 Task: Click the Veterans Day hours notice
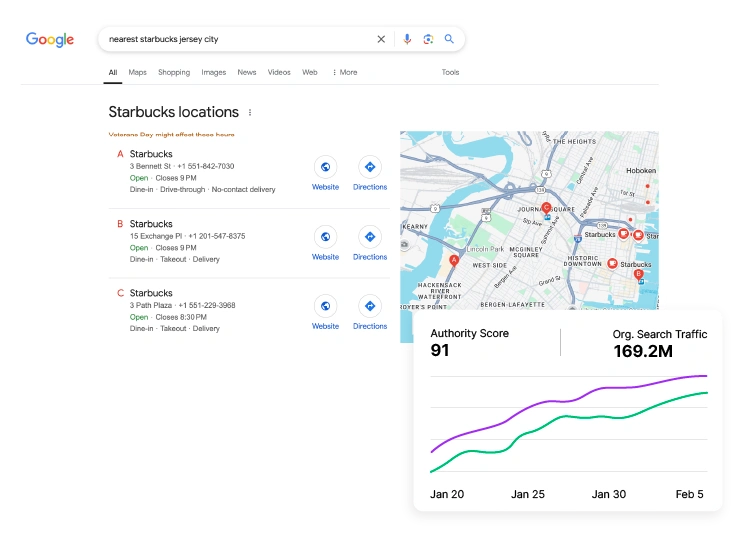(x=171, y=135)
